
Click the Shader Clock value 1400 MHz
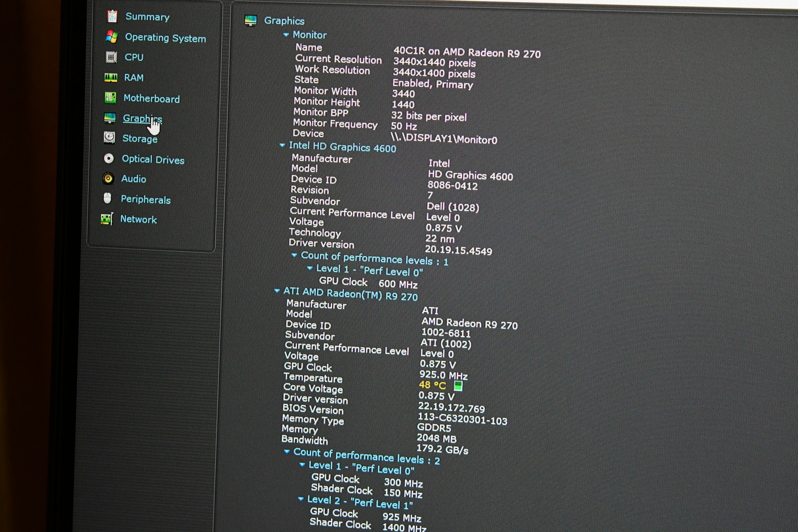point(404,528)
